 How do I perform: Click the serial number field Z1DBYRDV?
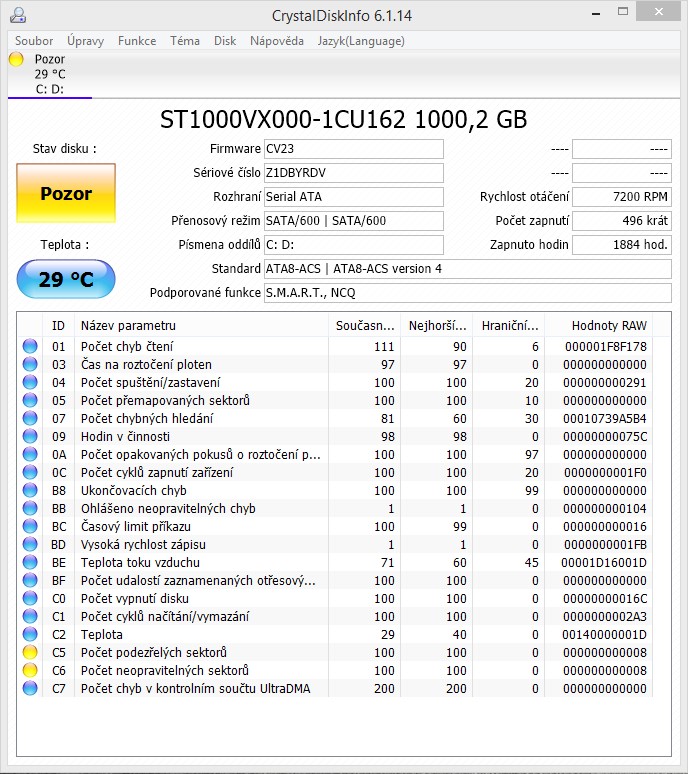tap(353, 173)
